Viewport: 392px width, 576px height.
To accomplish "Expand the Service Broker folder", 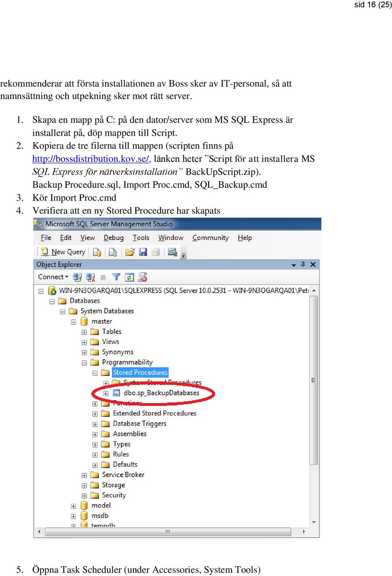I will (84, 475).
